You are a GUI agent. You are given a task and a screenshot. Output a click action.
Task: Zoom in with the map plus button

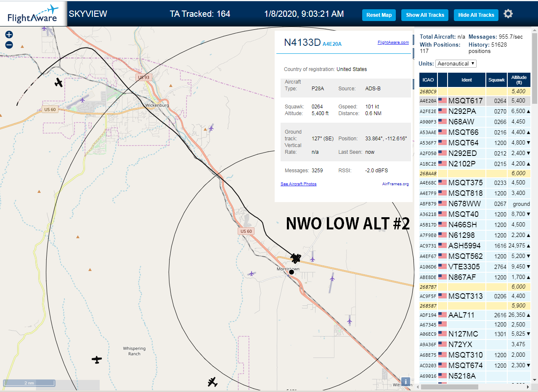tap(9, 35)
